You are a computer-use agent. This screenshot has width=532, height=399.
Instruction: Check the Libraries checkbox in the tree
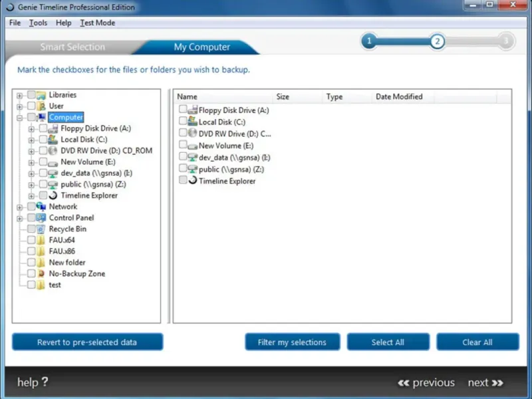click(31, 95)
